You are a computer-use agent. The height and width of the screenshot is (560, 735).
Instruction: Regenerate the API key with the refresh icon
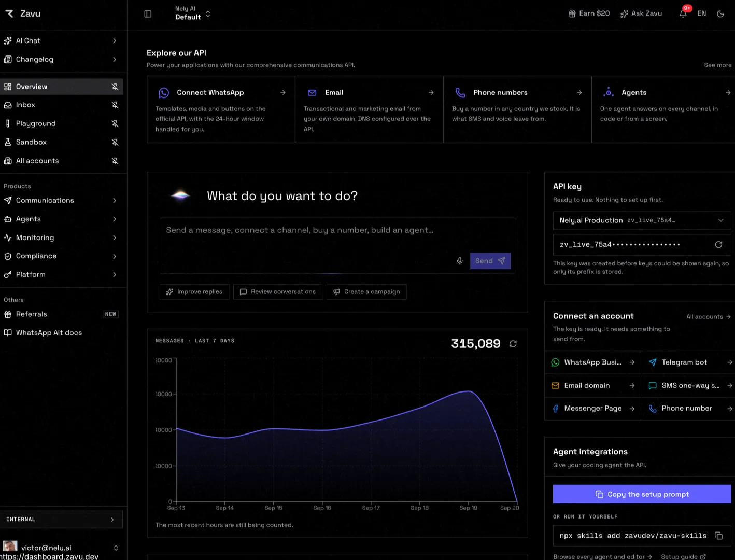[x=718, y=245]
